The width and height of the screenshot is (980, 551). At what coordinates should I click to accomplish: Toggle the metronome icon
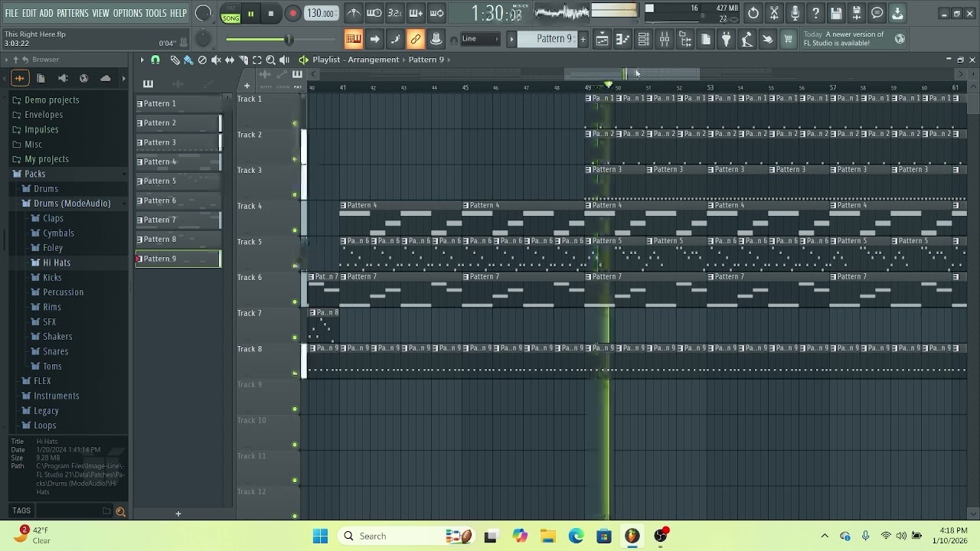353,13
